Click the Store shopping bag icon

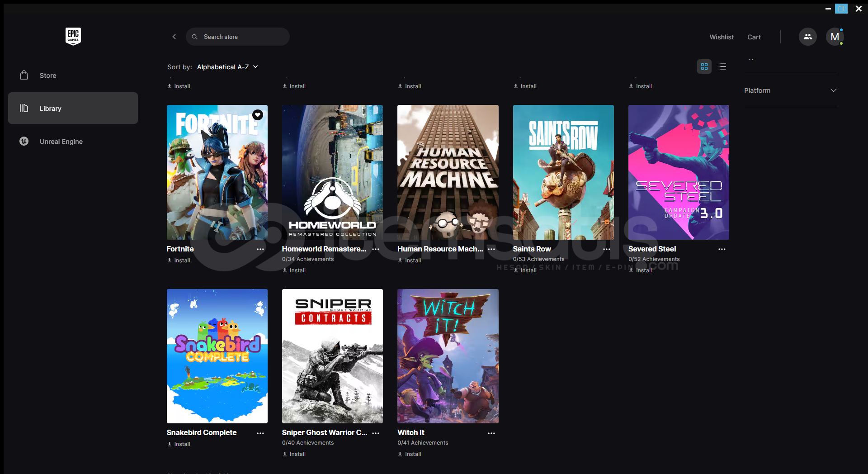24,75
